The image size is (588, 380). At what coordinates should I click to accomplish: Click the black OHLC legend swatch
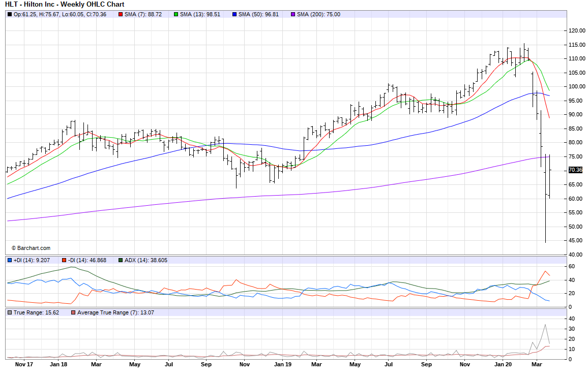click(x=10, y=14)
